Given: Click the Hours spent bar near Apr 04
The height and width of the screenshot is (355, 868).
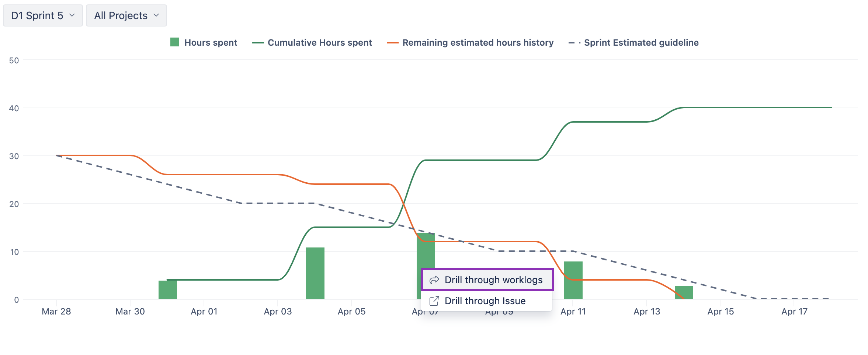Looking at the screenshot, I should point(315,273).
